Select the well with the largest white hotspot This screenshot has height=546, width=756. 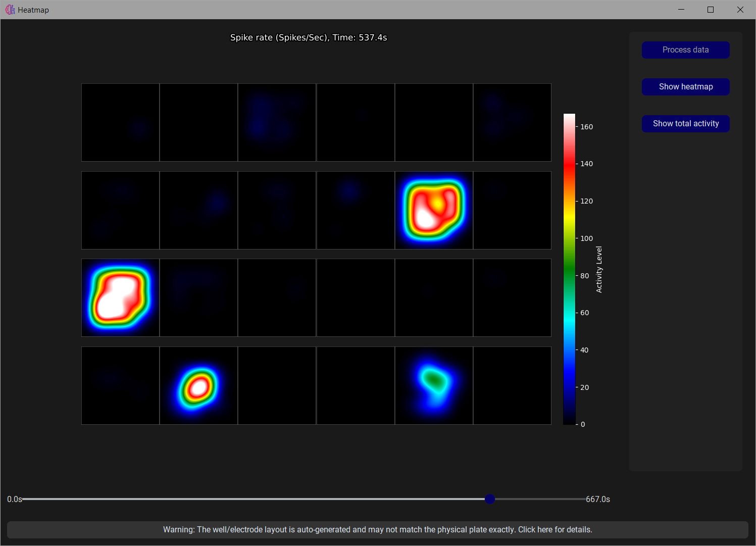point(120,298)
